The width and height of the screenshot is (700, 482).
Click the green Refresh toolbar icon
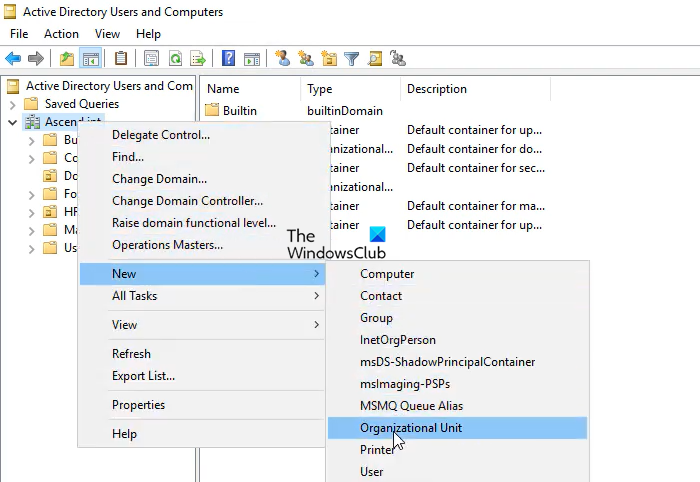click(x=175, y=58)
